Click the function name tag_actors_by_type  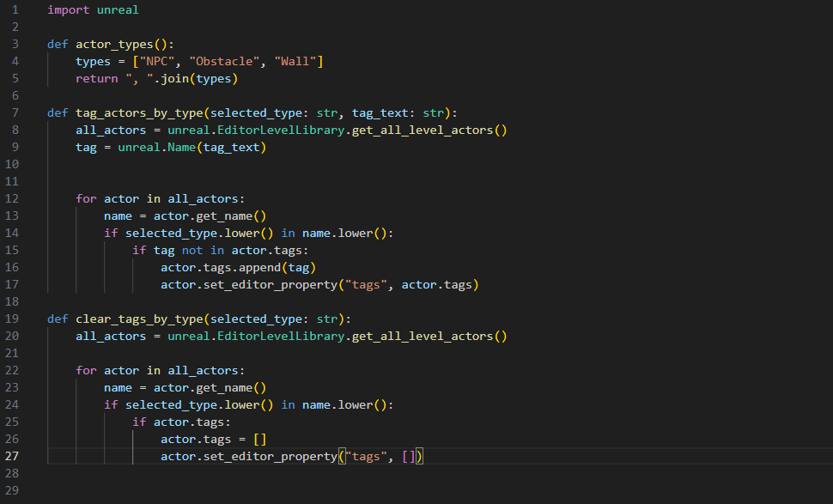[139, 113]
